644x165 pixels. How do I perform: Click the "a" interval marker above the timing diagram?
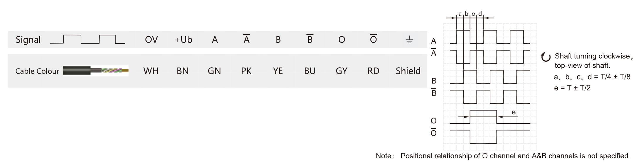pyautogui.click(x=460, y=14)
